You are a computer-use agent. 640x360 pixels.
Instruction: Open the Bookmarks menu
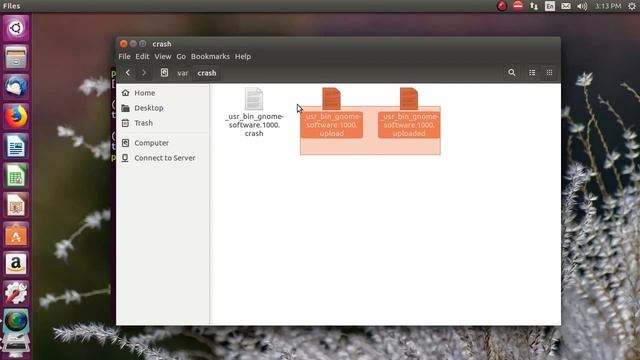(x=210, y=56)
